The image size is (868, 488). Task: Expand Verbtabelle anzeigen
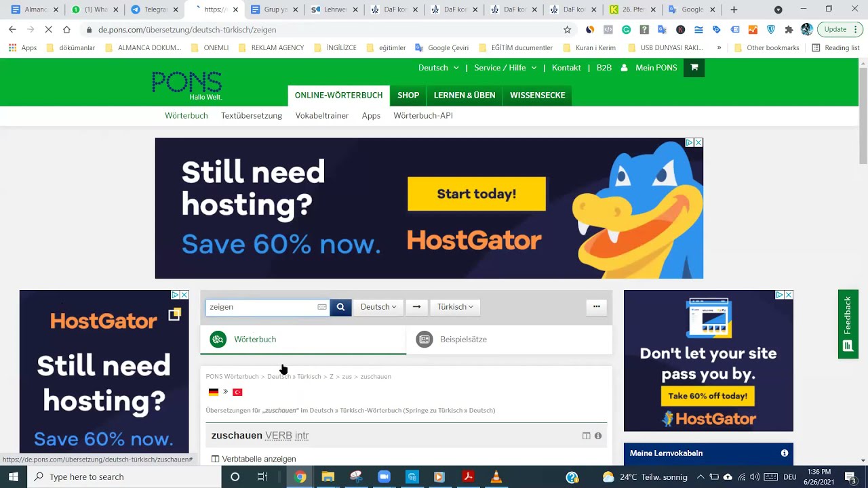coord(254,459)
